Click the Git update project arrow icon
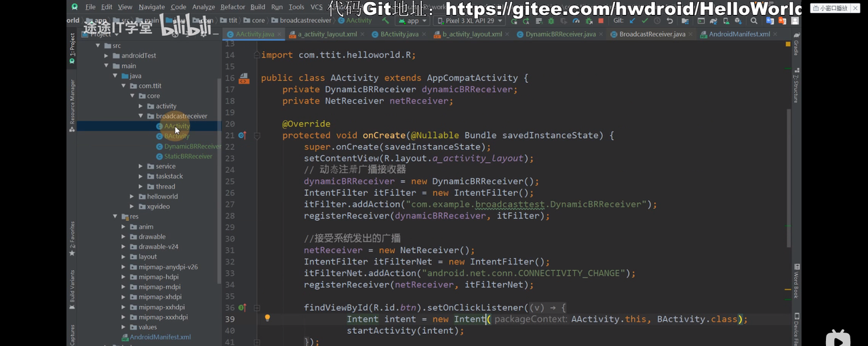This screenshot has width=868, height=346. (632, 21)
